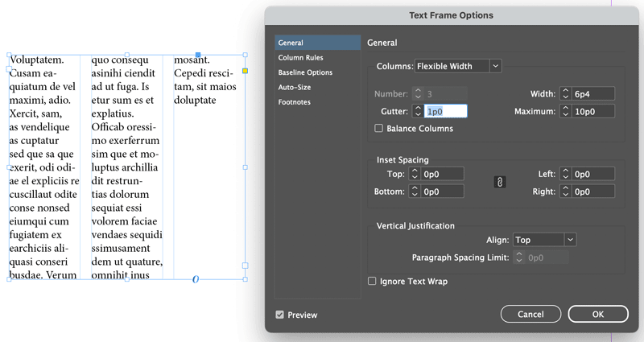
Task: Toggle the Ignore Text Wrap checkbox
Action: click(x=372, y=281)
